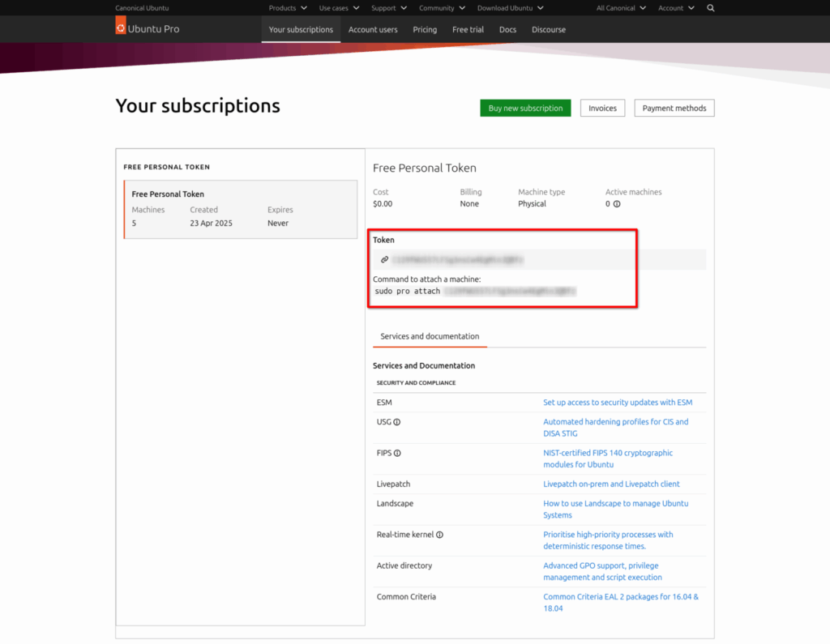Click the search icon in the top navigation
Viewport: 830px width, 644px height.
coord(711,8)
